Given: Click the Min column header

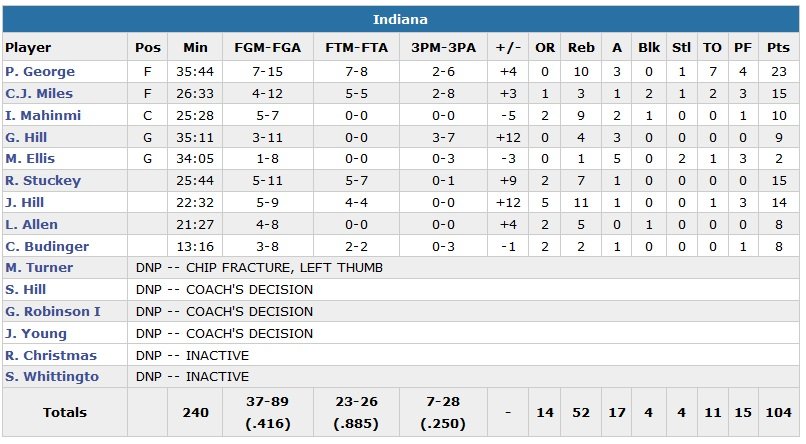Looking at the screenshot, I should click(195, 47).
